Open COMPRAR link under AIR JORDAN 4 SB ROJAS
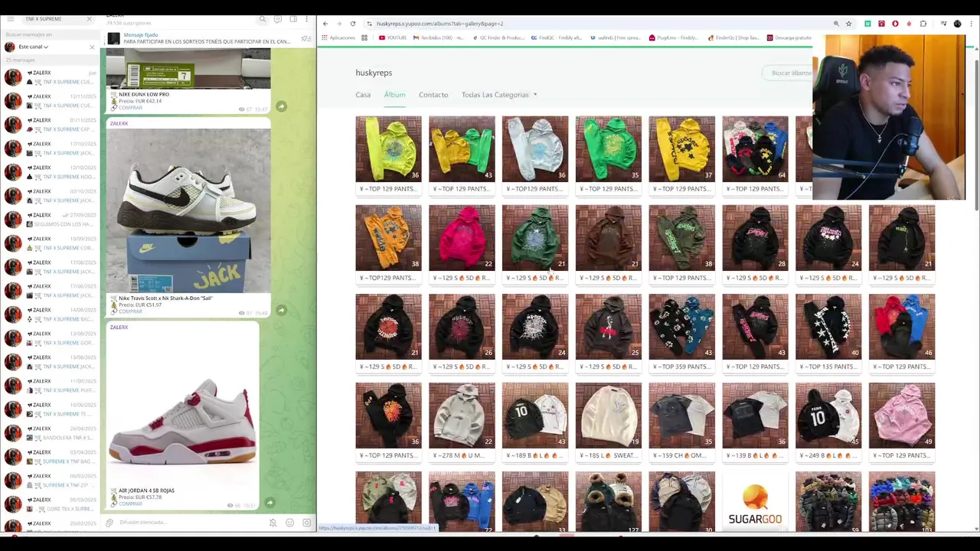 (130, 504)
